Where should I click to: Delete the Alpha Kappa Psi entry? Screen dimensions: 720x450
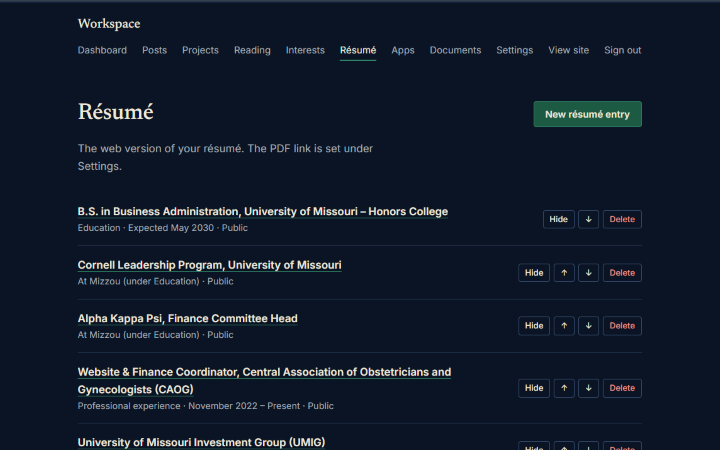622,326
